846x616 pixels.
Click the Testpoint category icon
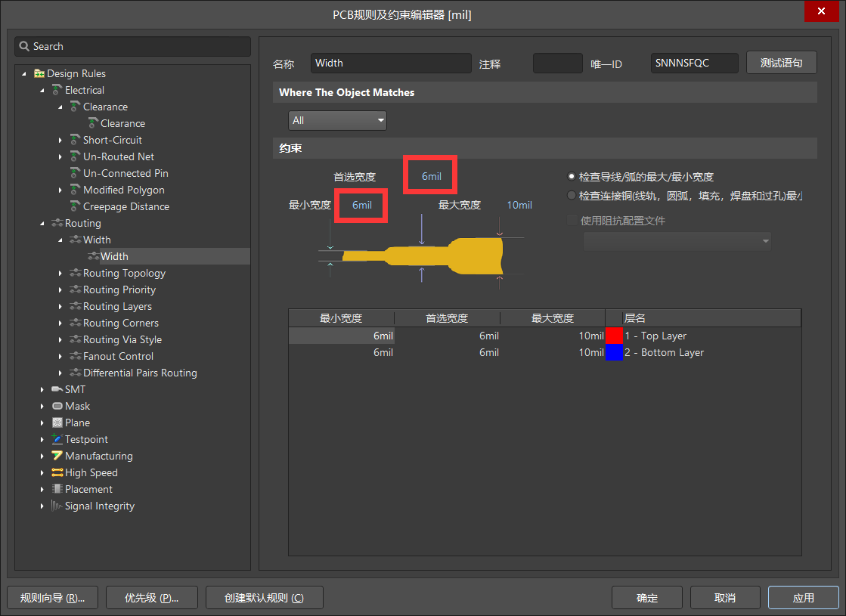(57, 439)
